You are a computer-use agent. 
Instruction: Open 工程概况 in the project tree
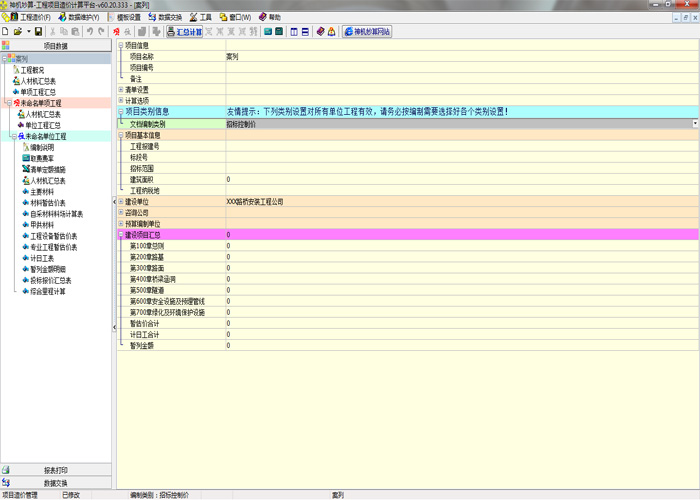pyautogui.click(x=38, y=70)
